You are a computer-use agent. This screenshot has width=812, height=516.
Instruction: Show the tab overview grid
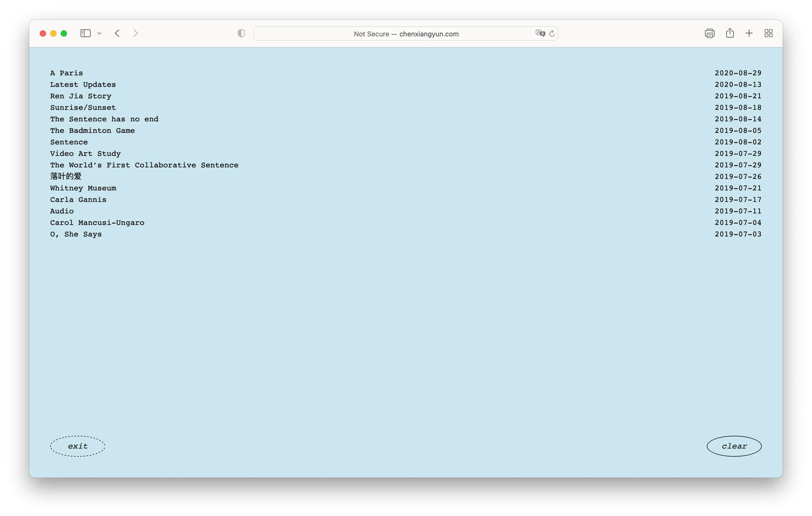768,33
